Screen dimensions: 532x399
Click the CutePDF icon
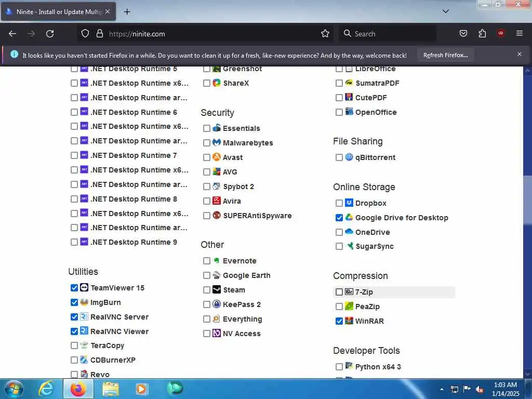point(349,97)
